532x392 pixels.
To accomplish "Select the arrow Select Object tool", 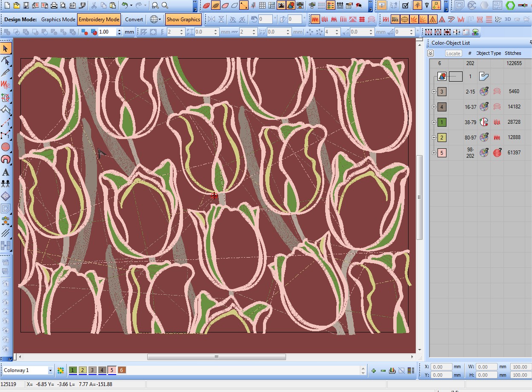I will (x=6, y=48).
